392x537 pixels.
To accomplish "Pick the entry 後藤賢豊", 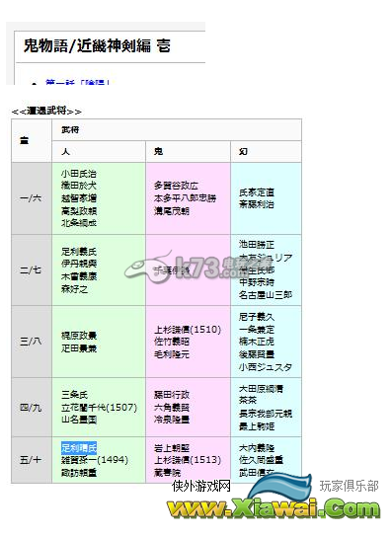I will tap(257, 354).
